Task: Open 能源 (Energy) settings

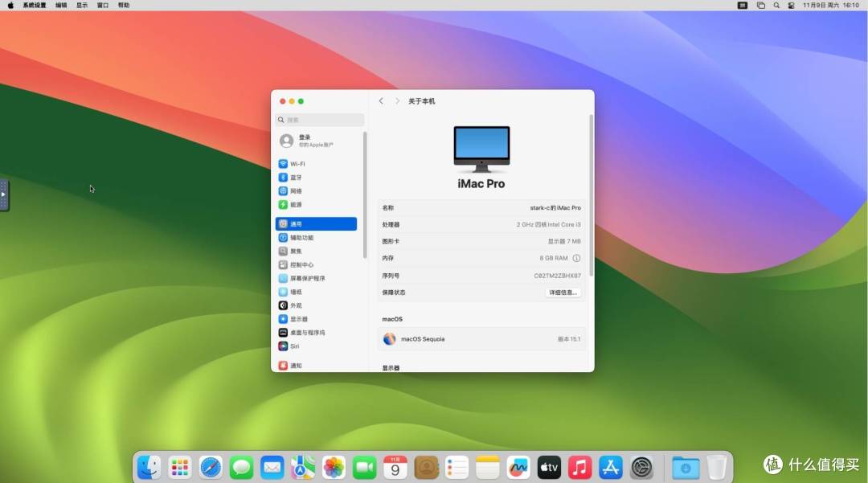Action: point(297,204)
